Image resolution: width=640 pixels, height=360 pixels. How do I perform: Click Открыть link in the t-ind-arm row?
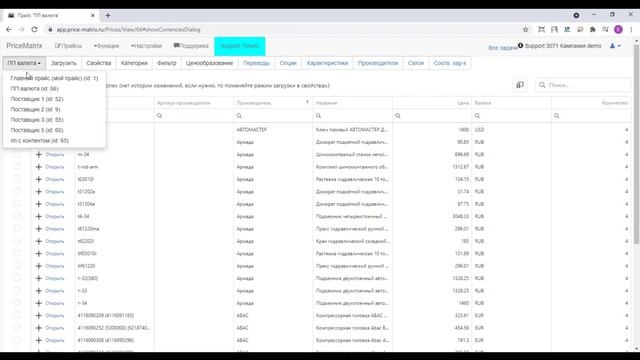pyautogui.click(x=55, y=167)
